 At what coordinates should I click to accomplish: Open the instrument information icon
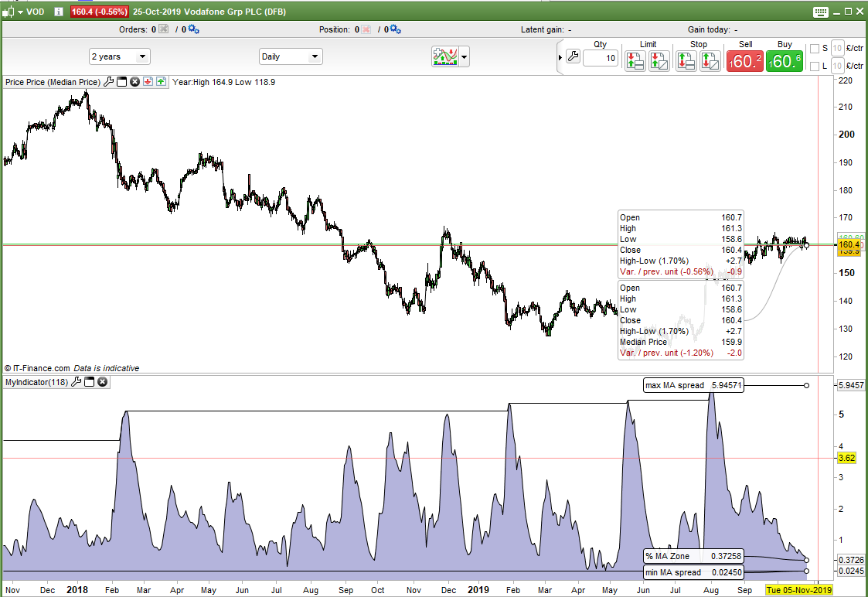[x=59, y=12]
